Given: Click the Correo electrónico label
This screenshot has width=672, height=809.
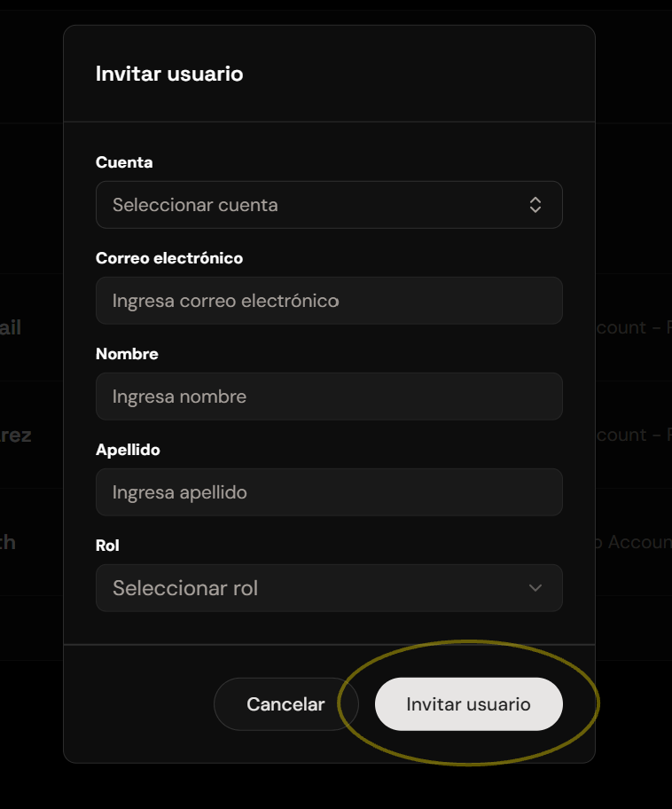Looking at the screenshot, I should point(169,258).
